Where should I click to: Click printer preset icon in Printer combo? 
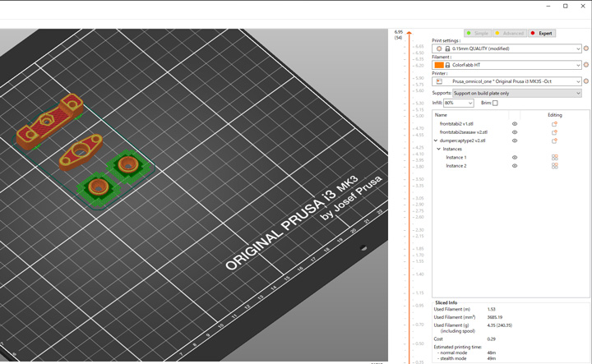[439, 81]
